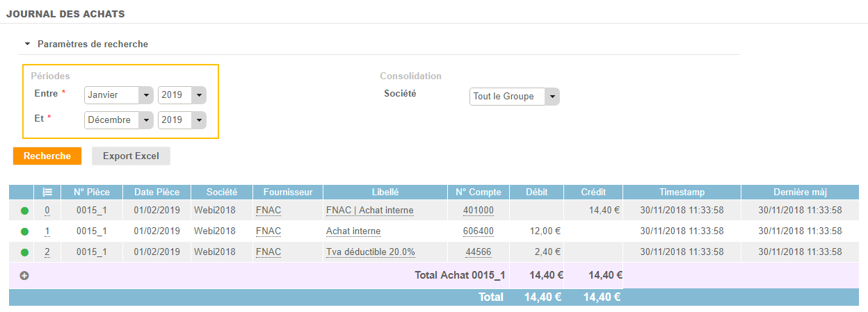Click the Export Excel button
This screenshot has height=312, width=868.
[x=131, y=156]
